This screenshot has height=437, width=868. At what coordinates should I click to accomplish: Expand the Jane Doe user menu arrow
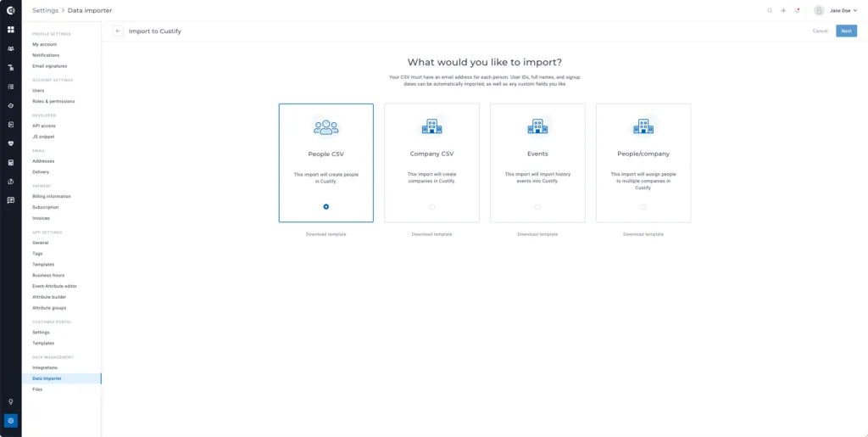854,10
